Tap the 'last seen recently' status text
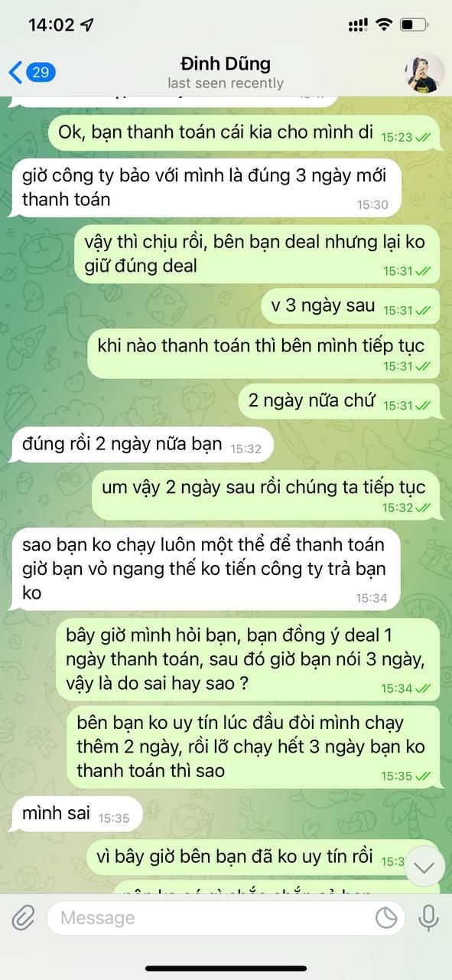The width and height of the screenshot is (452, 980). (x=226, y=83)
